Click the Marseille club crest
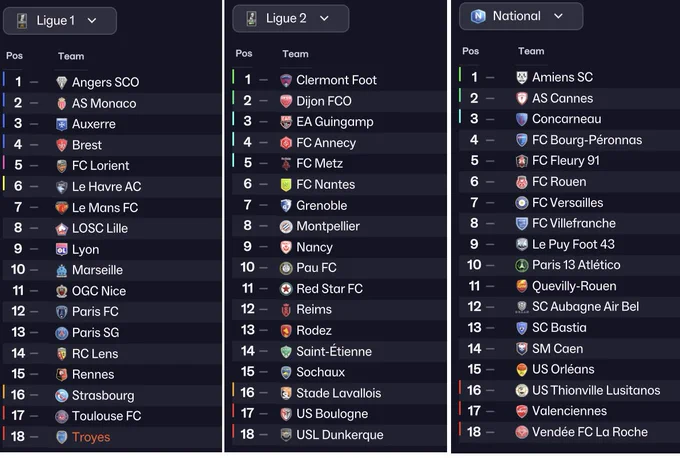 tap(62, 270)
